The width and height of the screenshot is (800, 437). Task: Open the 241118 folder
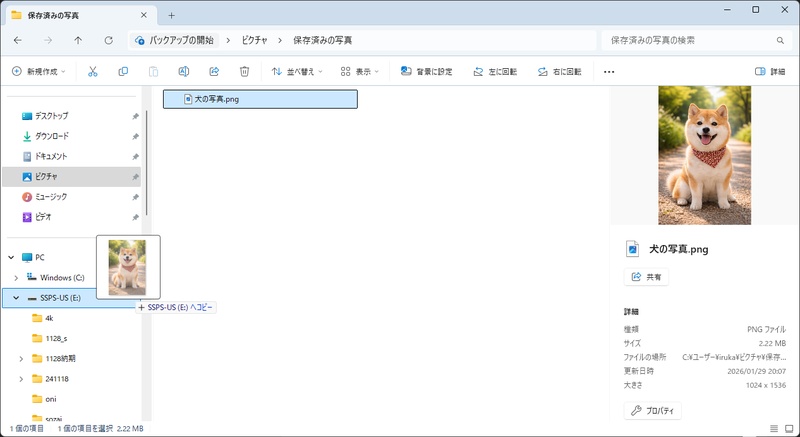coord(57,379)
